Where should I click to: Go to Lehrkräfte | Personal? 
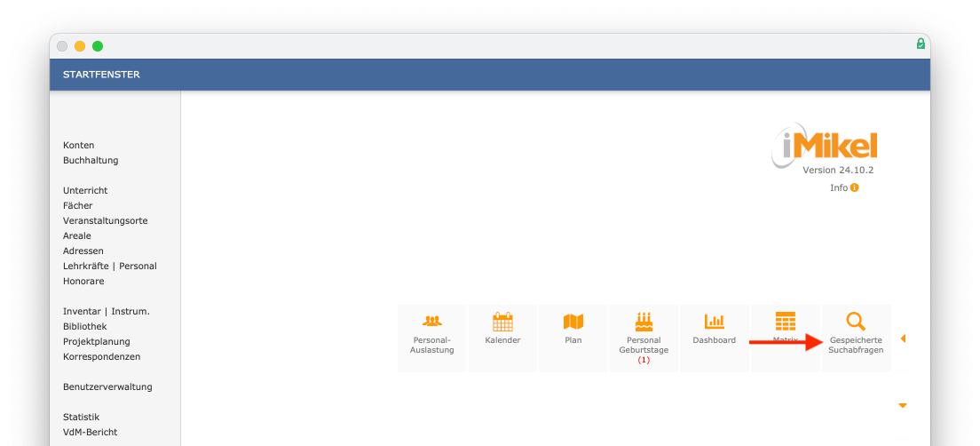point(110,266)
